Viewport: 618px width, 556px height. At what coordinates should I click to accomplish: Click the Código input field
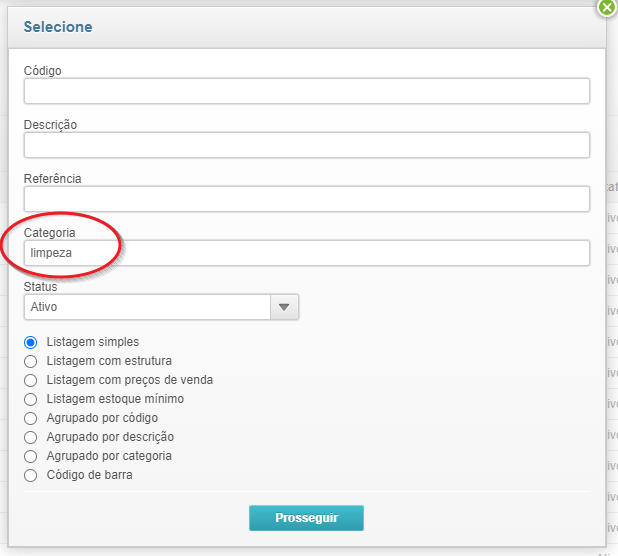click(306, 92)
